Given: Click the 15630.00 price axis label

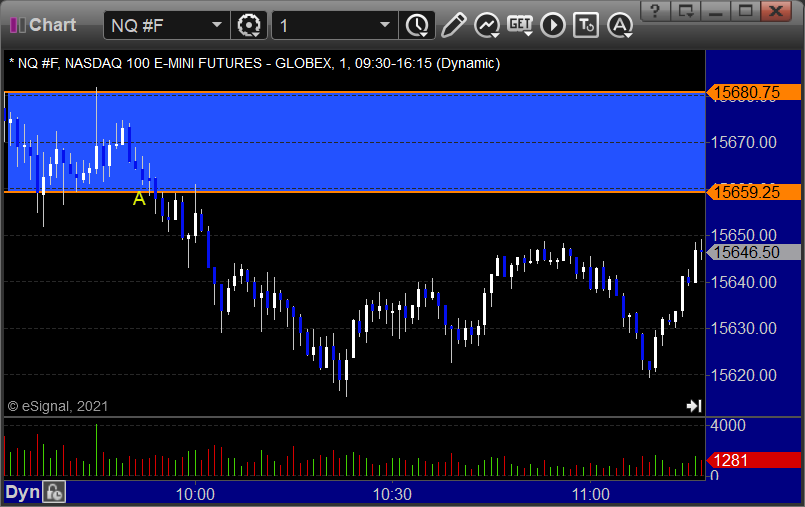Looking at the screenshot, I should pos(743,328).
